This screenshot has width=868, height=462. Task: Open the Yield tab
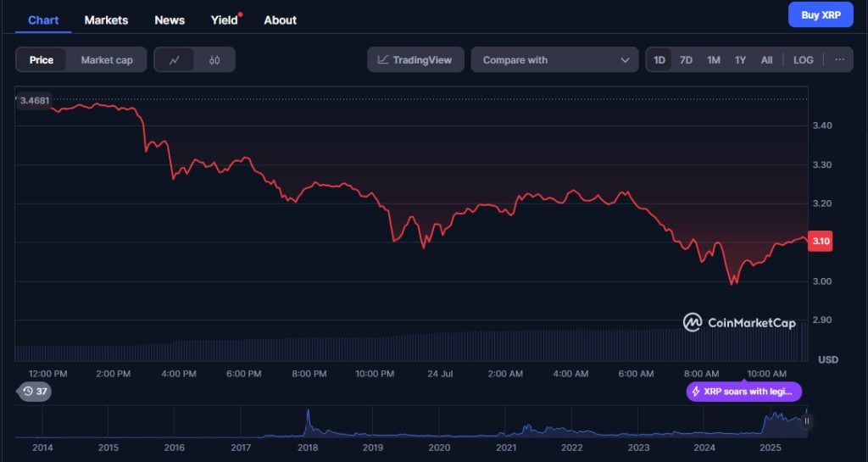(x=224, y=19)
